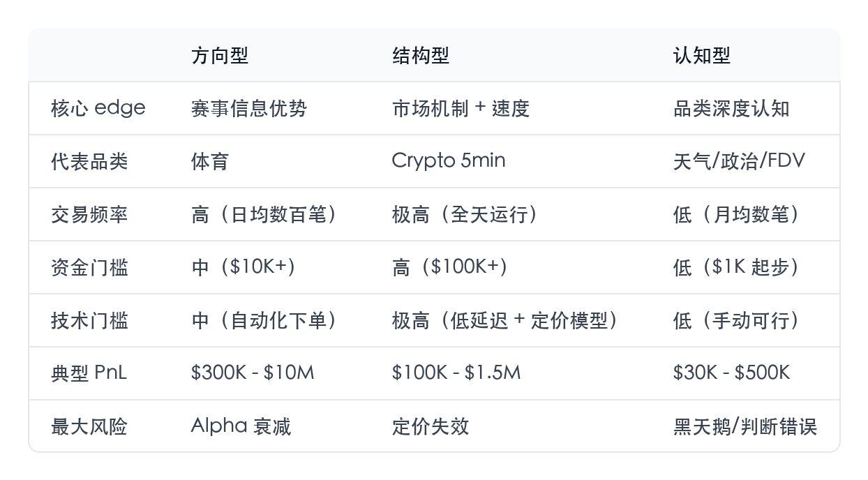The width and height of the screenshot is (868, 480).
Task: Click the 赛事信息优势 cell
Action: 249,108
